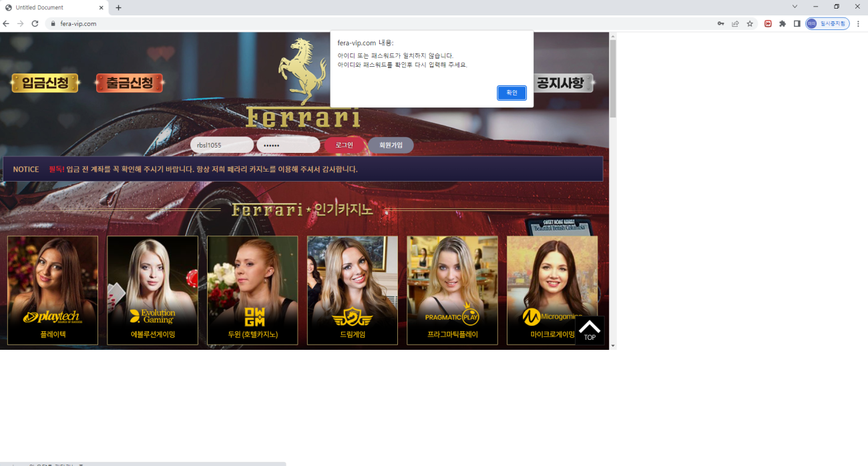
Task: Open a new tab with the plus icon
Action: [x=118, y=7]
